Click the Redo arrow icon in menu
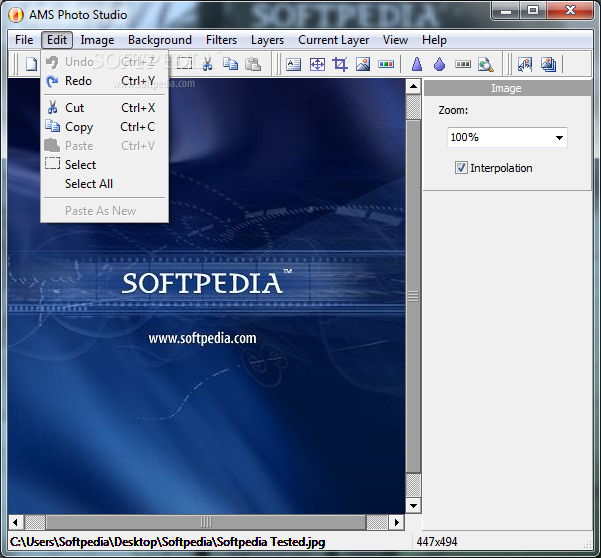The image size is (601, 558). click(52, 81)
